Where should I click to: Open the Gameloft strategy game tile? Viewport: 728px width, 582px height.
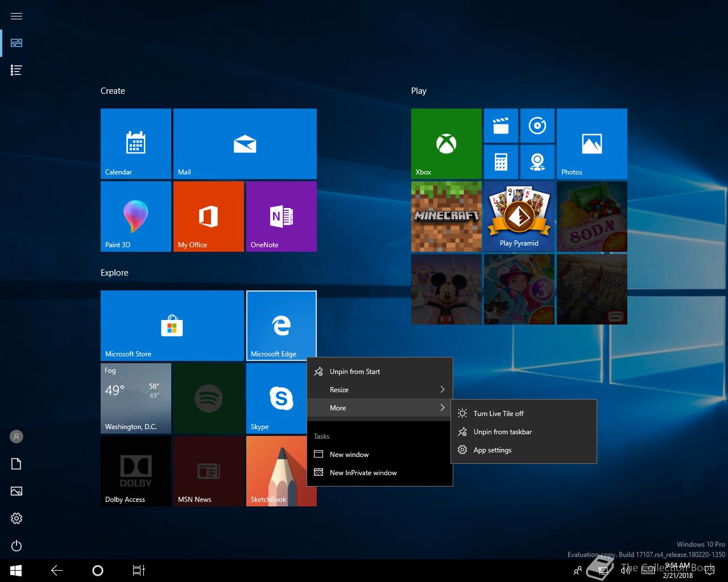click(x=592, y=289)
